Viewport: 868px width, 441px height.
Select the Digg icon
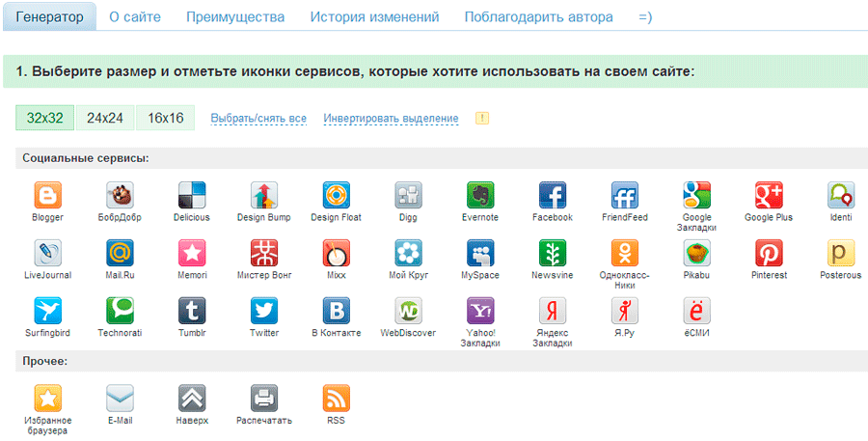click(x=409, y=195)
